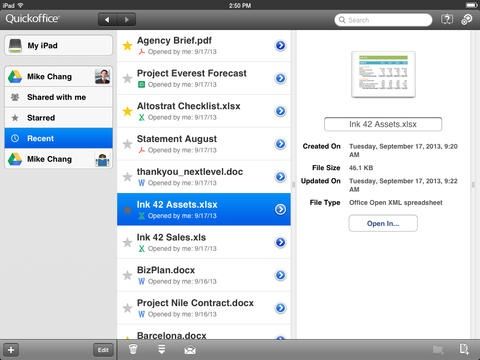Click the plus add account icon
This screenshot has height=360, width=480.
point(11,350)
